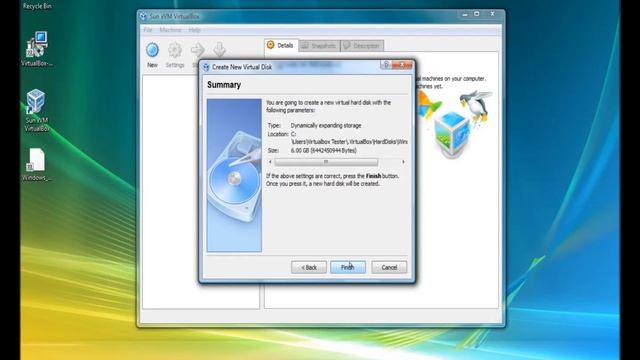
Task: Click the green Start arrow toolbar icon
Action: pyautogui.click(x=197, y=50)
